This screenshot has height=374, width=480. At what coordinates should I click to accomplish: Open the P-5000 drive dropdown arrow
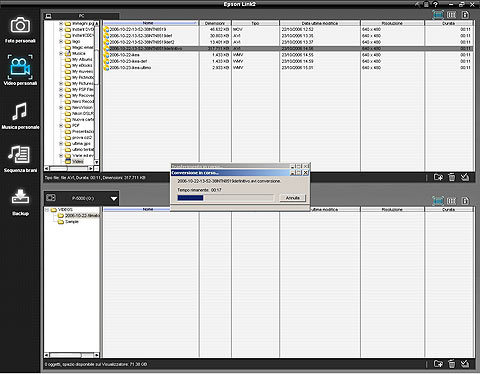114,199
